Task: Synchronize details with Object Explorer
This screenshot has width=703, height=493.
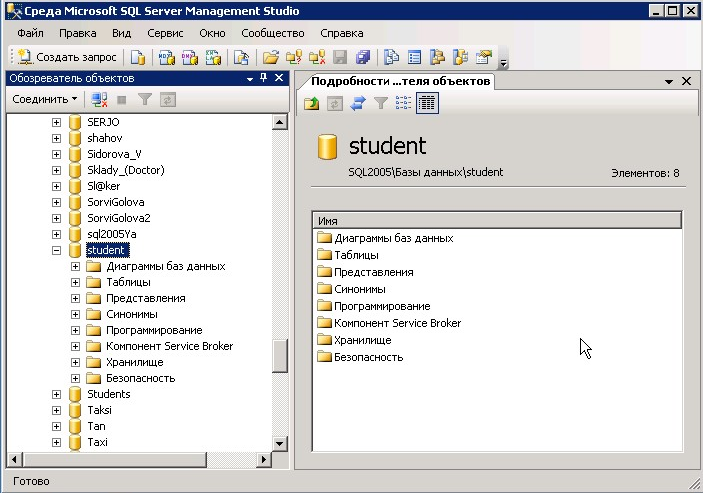Action: click(x=358, y=103)
